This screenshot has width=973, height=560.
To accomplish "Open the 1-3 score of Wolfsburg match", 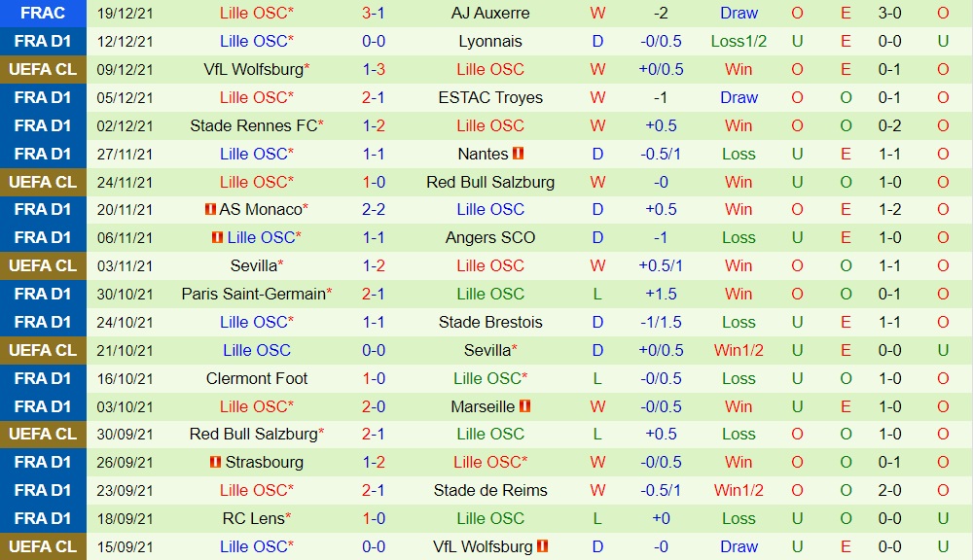I will coord(374,69).
